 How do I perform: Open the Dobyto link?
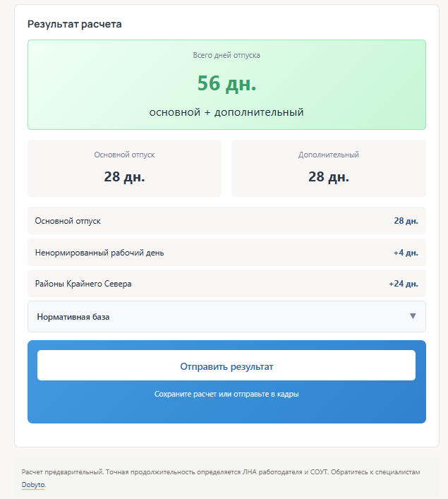pos(33,485)
